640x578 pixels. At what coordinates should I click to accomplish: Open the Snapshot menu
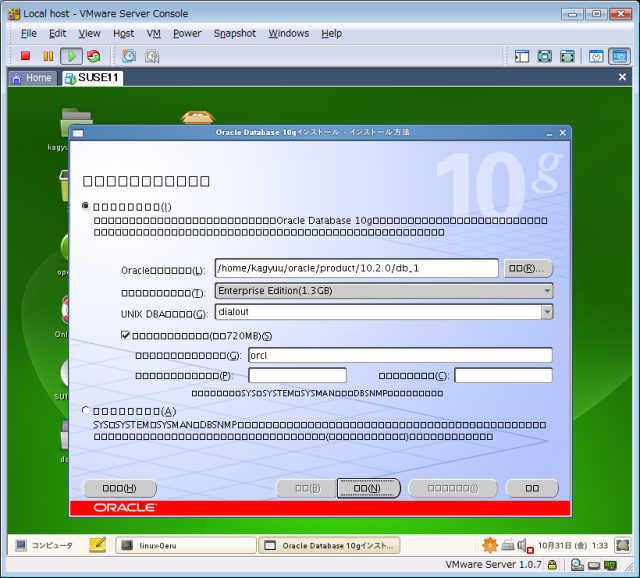point(234,33)
